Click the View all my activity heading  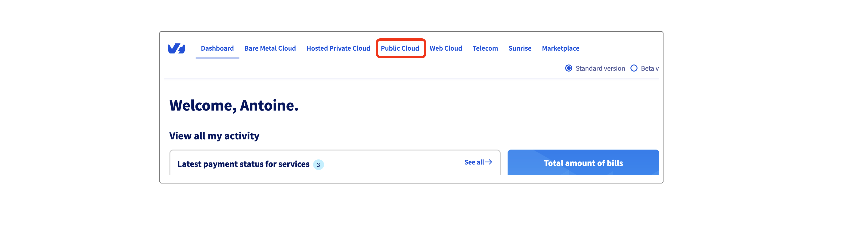[214, 136]
